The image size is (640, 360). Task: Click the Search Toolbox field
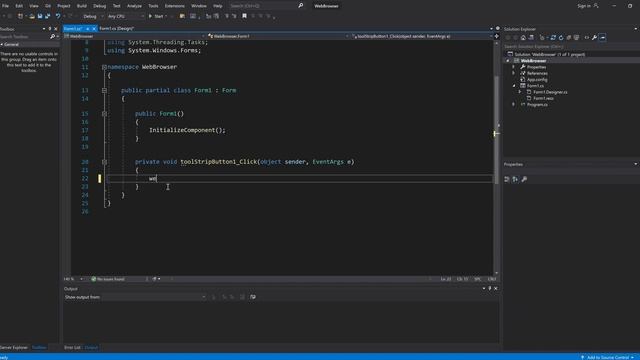(24, 37)
